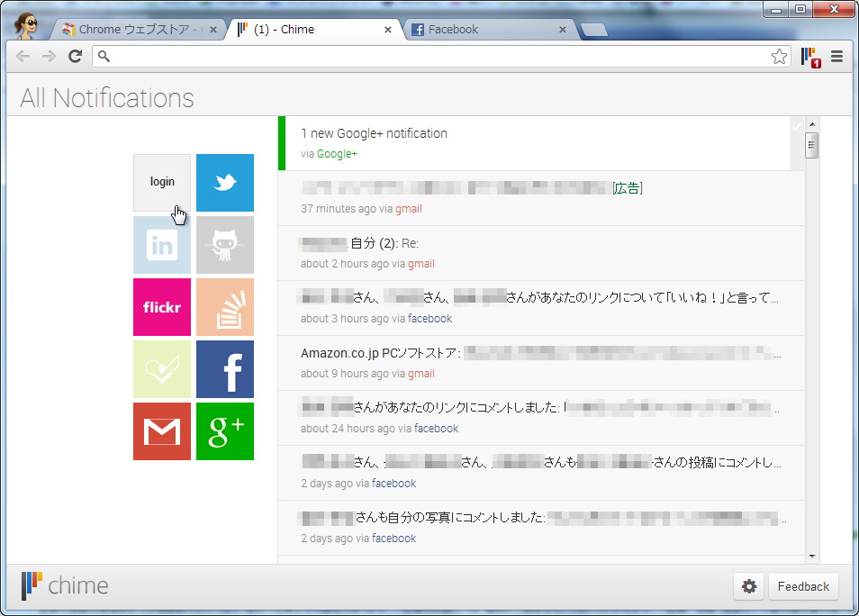Close the Chime tab

point(388,30)
